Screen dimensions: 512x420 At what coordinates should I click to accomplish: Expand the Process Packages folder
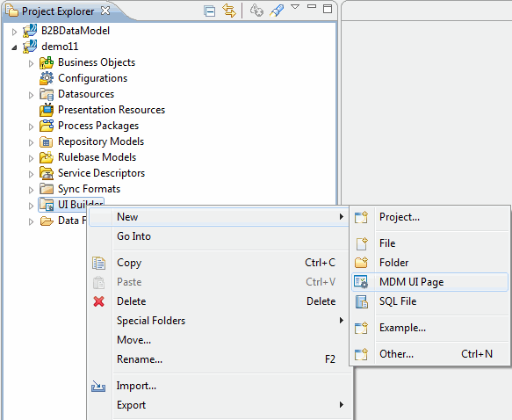pos(31,127)
